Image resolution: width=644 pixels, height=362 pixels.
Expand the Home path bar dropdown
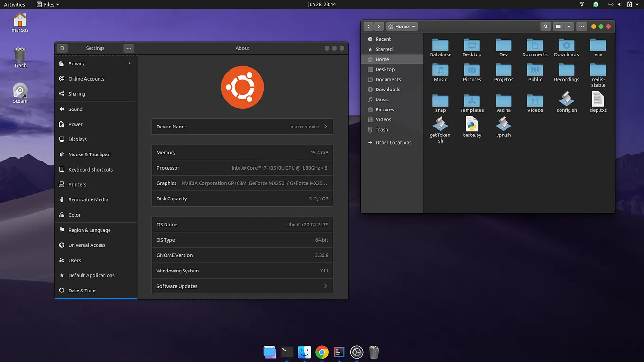pos(413,27)
